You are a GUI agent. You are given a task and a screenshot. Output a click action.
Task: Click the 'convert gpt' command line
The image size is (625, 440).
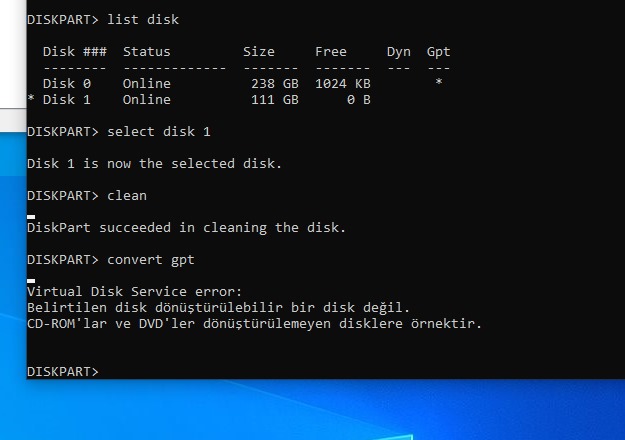click(111, 260)
